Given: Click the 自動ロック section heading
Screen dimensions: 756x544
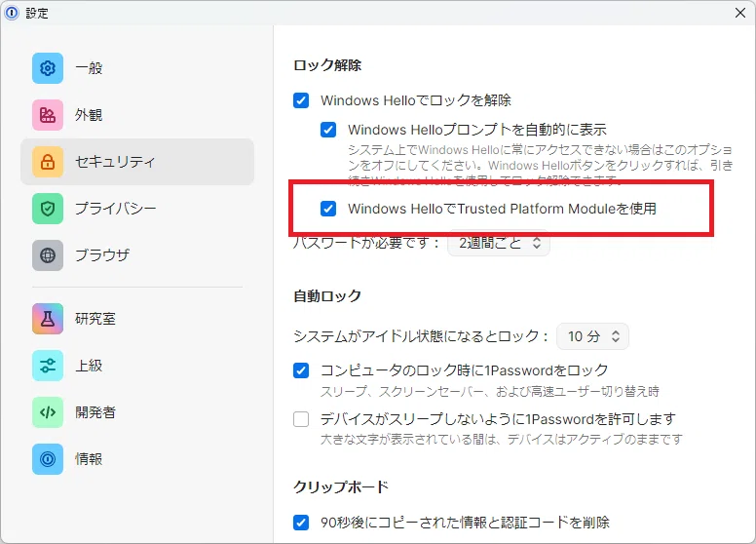Looking at the screenshot, I should pyautogui.click(x=327, y=296).
